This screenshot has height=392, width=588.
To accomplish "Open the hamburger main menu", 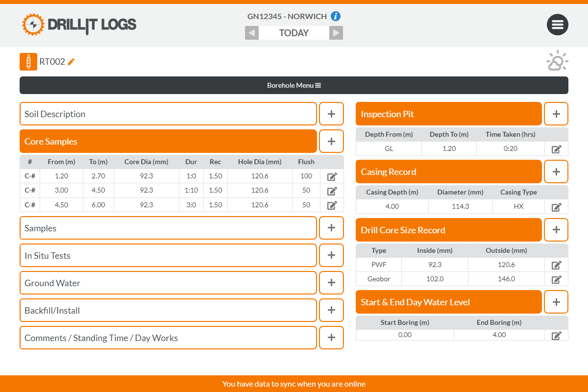I will pos(557,25).
